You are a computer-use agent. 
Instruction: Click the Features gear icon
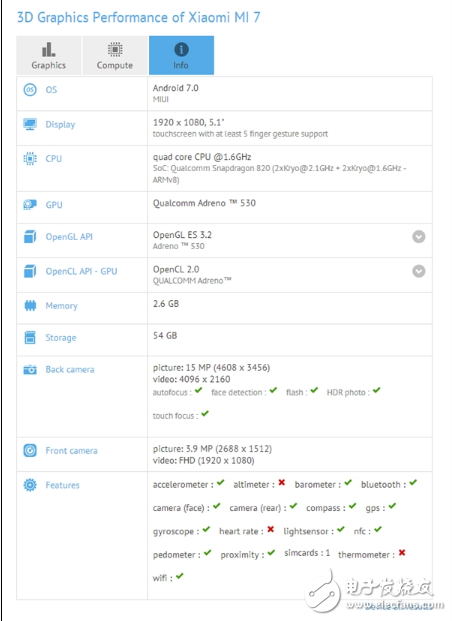(x=30, y=485)
